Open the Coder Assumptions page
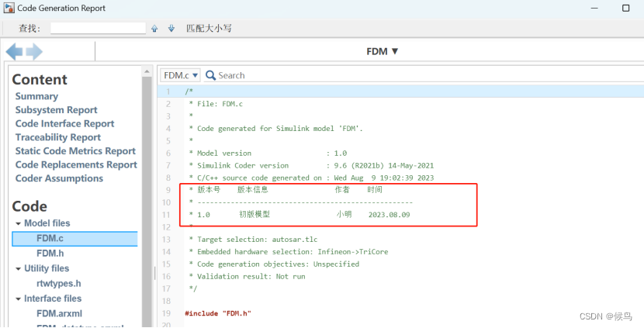The height and width of the screenshot is (328, 644). [59, 178]
